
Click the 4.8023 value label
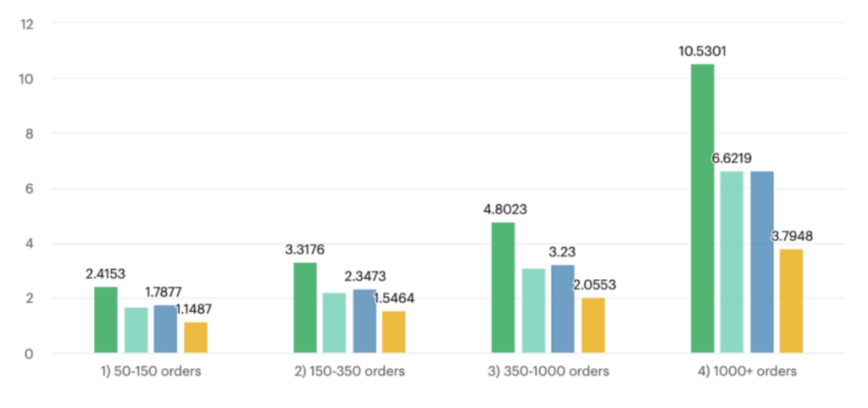(x=504, y=209)
